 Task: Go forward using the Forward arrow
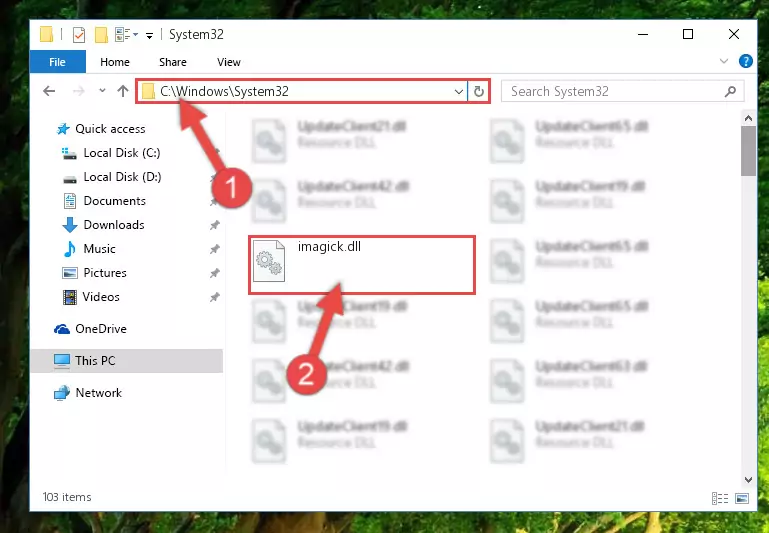pyautogui.click(x=78, y=91)
